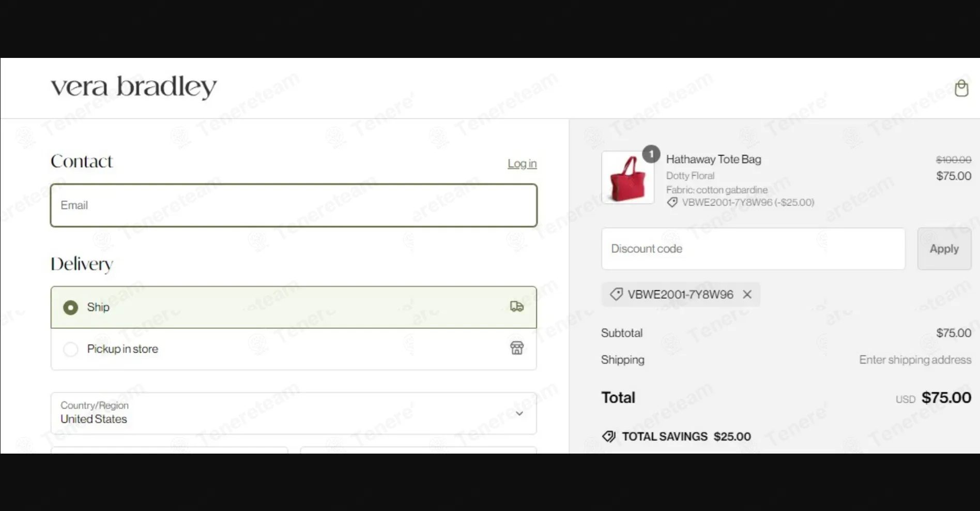Go to the vera bradley logo home link
The height and width of the screenshot is (511, 980).
[134, 87]
